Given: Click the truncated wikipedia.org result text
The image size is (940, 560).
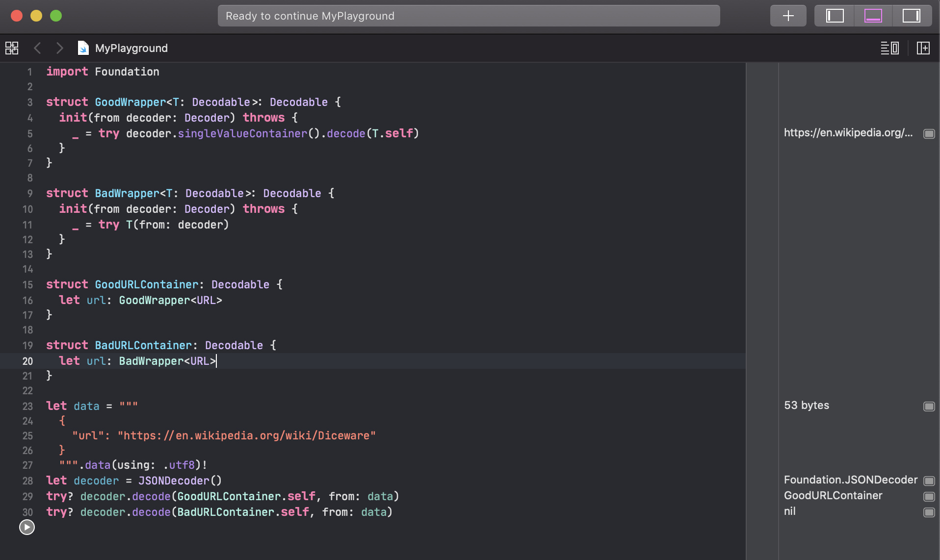Looking at the screenshot, I should pos(848,132).
